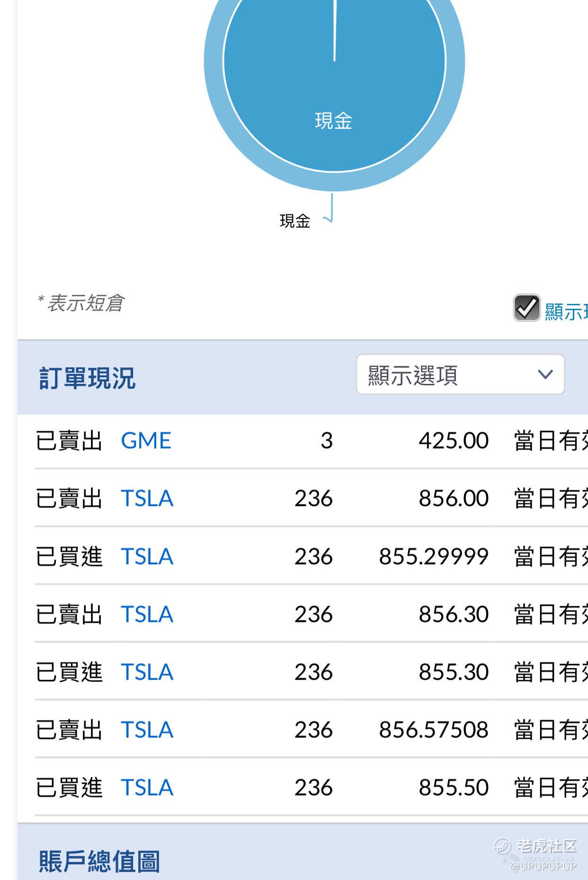The image size is (588, 880).
Task: Open TSLA link for the 856.57508 order
Action: tap(147, 730)
